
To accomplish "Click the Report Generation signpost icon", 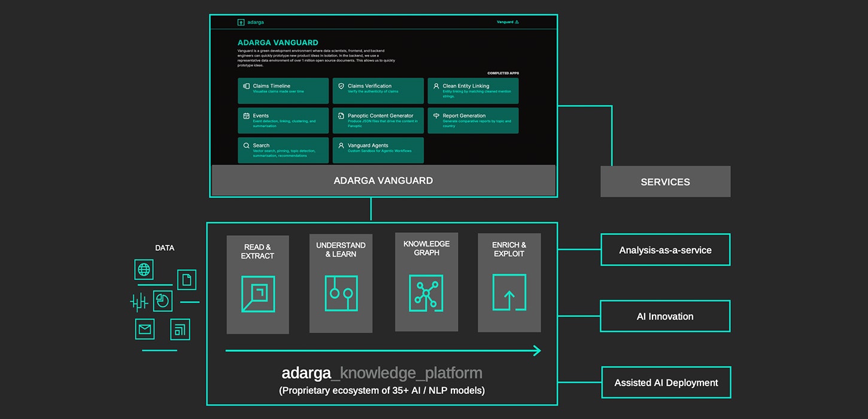I will pos(436,116).
